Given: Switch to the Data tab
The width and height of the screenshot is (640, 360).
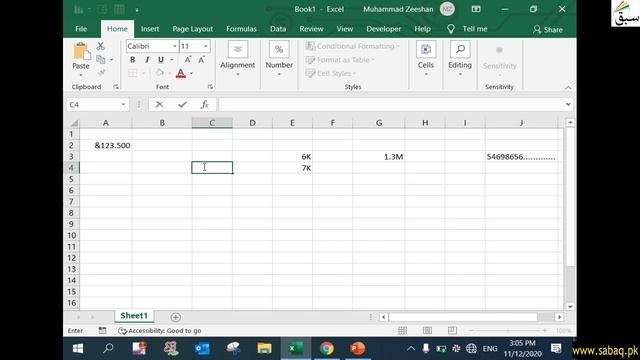Looking at the screenshot, I should tap(278, 29).
